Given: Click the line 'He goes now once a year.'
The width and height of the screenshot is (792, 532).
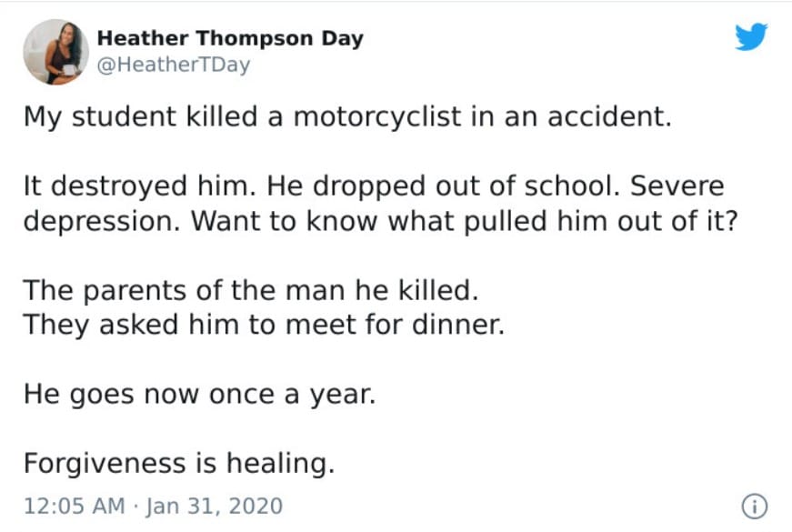Looking at the screenshot, I should point(199,395).
